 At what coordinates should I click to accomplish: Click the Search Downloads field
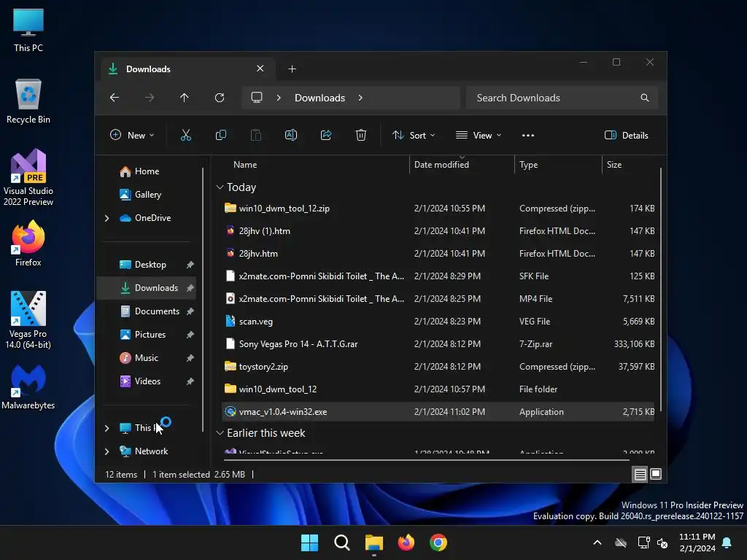point(562,98)
